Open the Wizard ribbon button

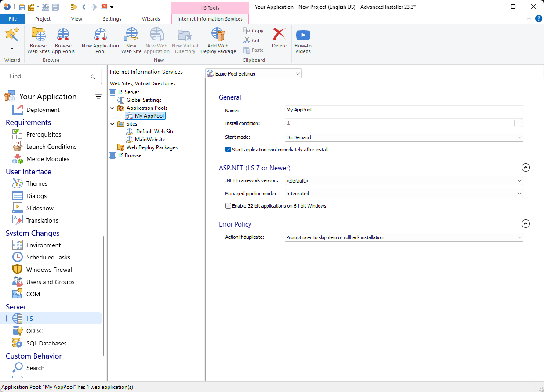click(x=12, y=39)
